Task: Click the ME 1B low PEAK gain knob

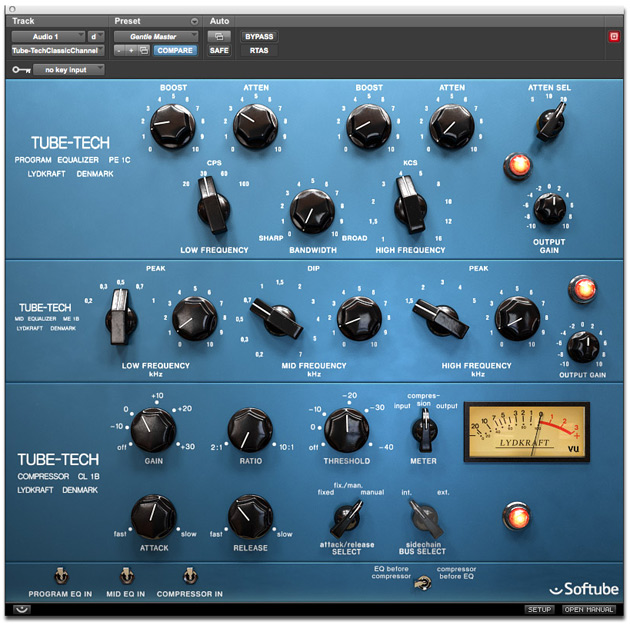Action: tap(194, 319)
